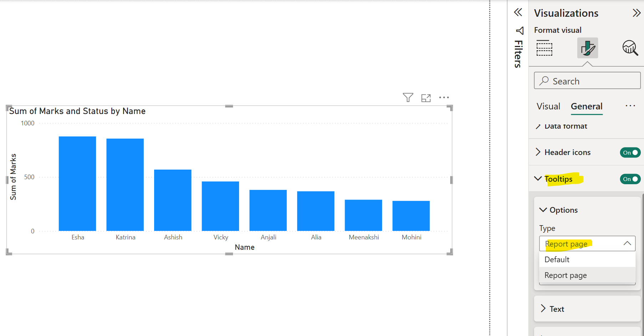Open the Format visual paint brush icon
This screenshot has width=644, height=336.
tap(587, 48)
